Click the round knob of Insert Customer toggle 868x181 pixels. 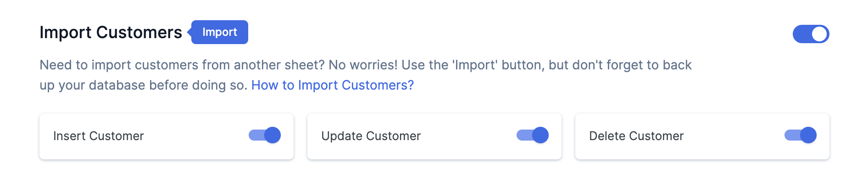273,135
